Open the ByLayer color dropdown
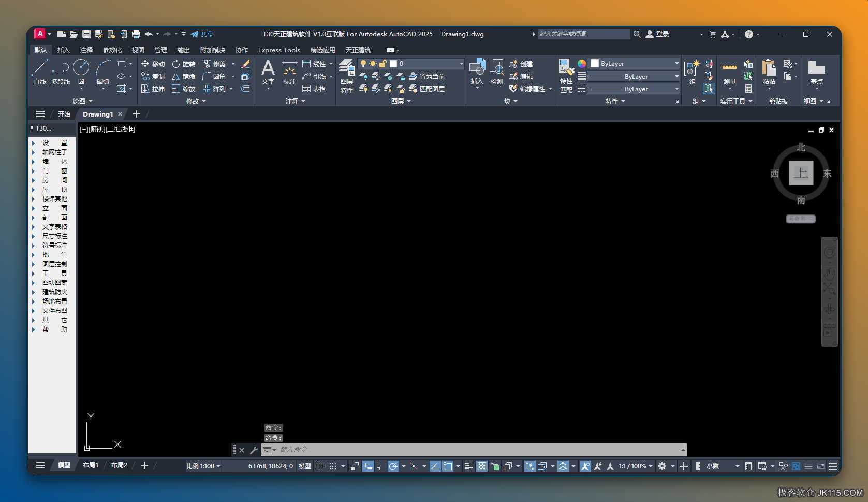The width and height of the screenshot is (868, 502). click(x=634, y=63)
